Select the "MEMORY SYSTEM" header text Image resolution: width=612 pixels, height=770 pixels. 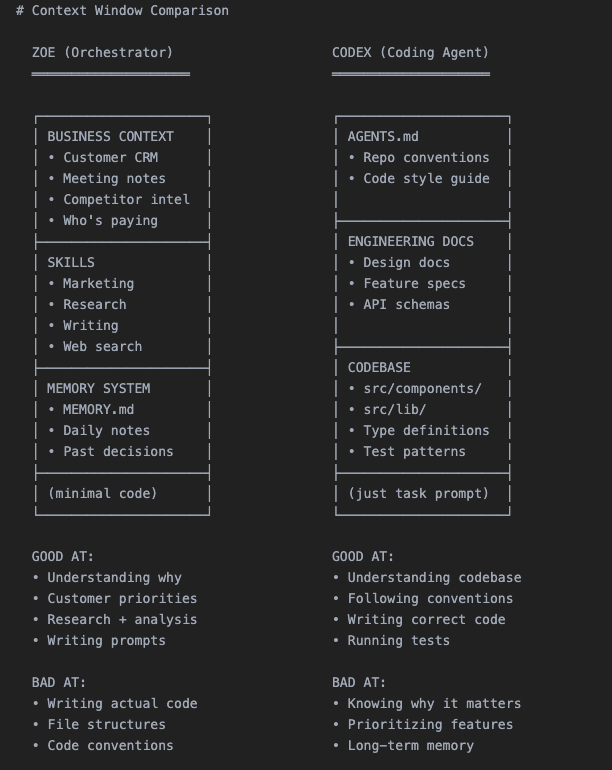[x=98, y=388]
